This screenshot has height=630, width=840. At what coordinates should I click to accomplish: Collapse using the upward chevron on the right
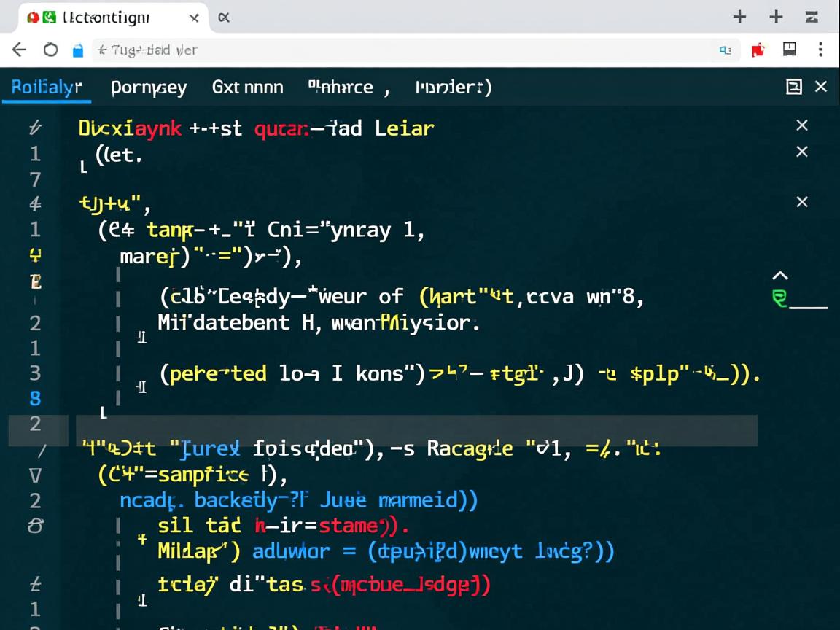(x=780, y=276)
